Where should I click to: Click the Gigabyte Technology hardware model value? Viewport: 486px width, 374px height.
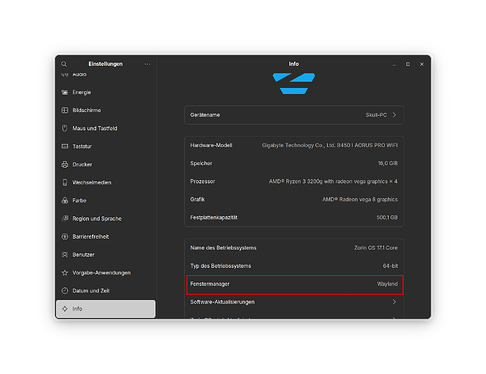(330, 145)
